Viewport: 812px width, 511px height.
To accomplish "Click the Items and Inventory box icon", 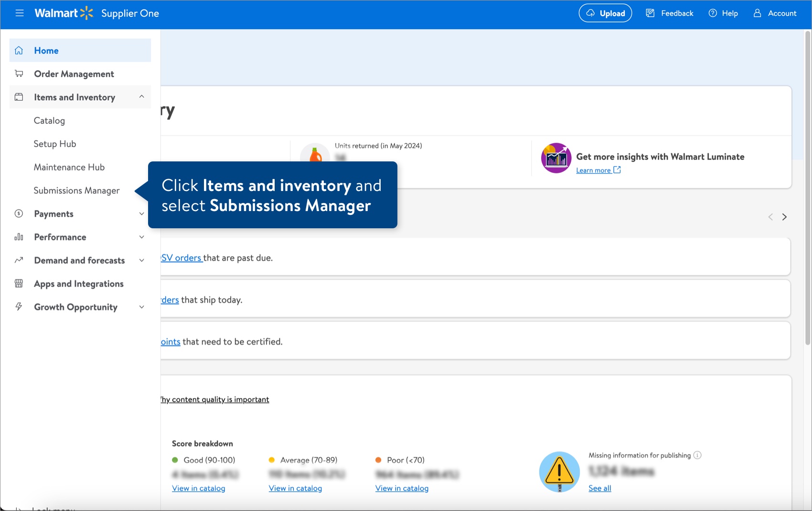I will (x=19, y=96).
